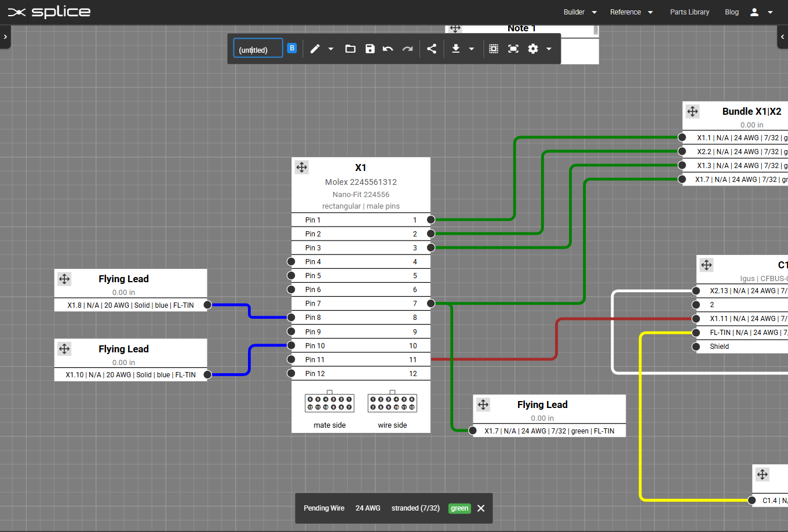Cancel the pending wire with X
788x532 pixels.
click(x=481, y=508)
